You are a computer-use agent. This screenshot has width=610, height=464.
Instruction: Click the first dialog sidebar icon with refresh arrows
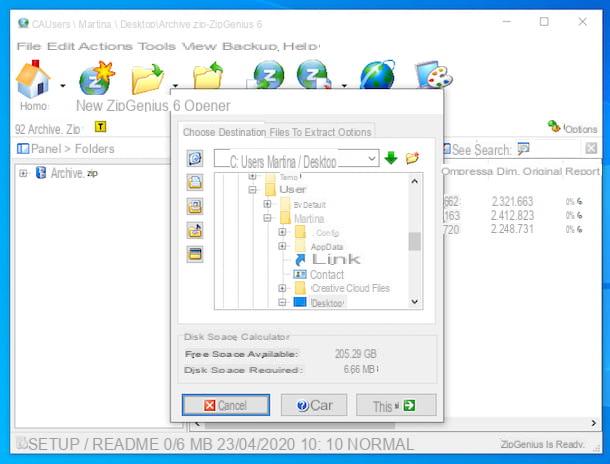coord(195,158)
